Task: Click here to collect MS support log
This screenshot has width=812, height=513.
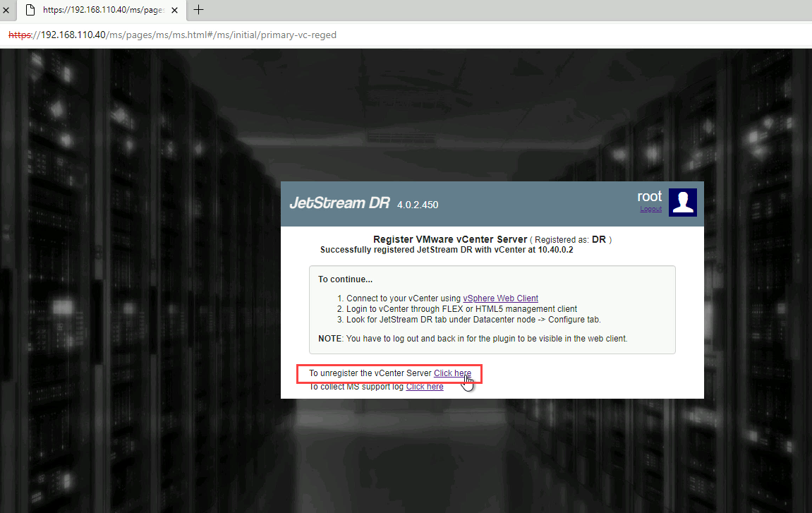Action: [425, 387]
